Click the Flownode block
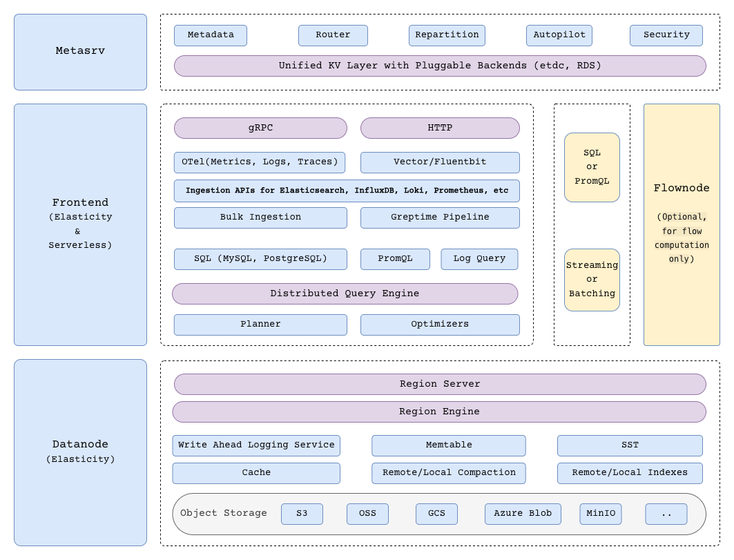This screenshot has width=734, height=560. pos(682,224)
